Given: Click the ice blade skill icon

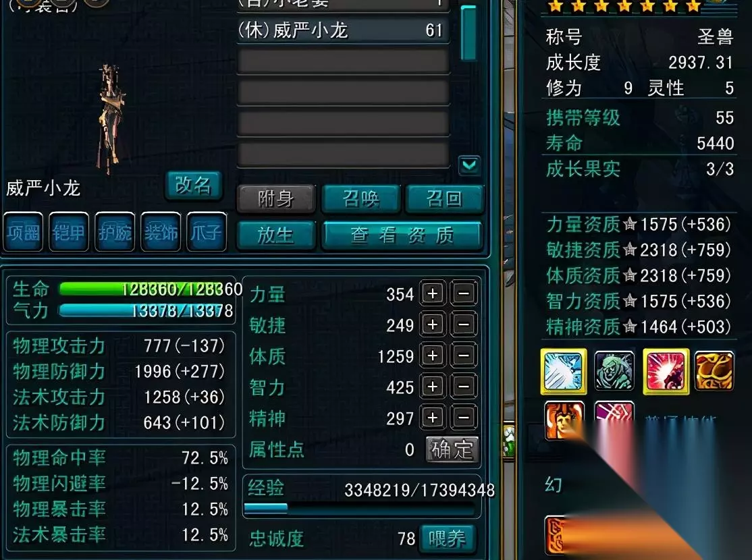Looking at the screenshot, I should pos(564,372).
